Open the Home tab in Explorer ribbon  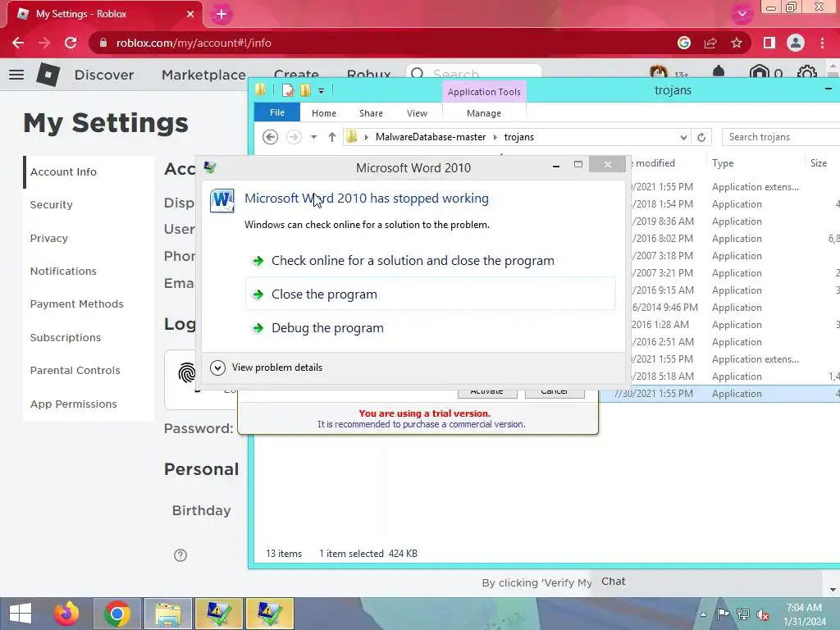[324, 113]
